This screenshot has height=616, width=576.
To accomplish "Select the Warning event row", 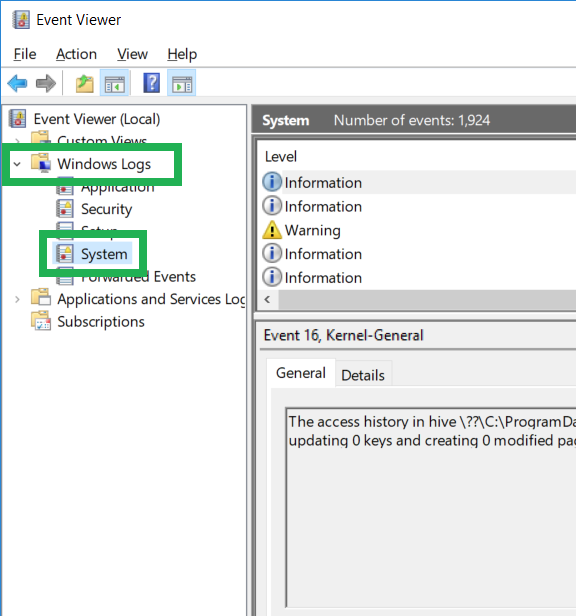I will [419, 230].
